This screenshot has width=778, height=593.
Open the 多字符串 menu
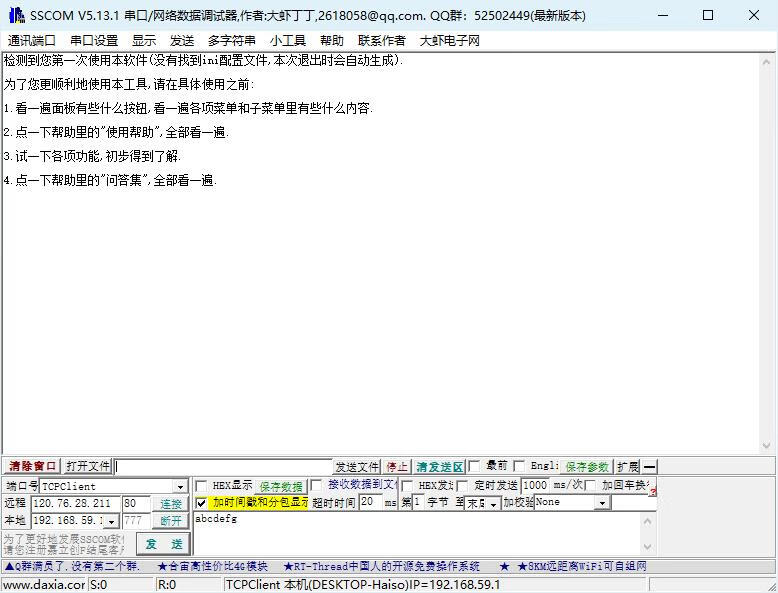click(x=232, y=41)
